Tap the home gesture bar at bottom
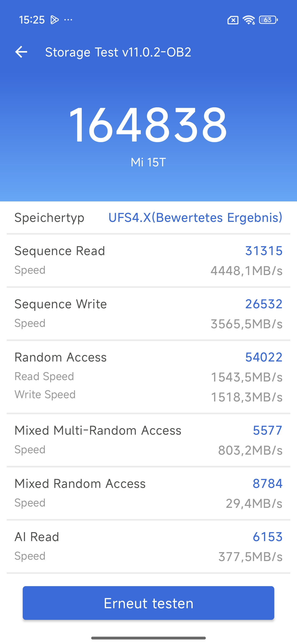 (148, 638)
